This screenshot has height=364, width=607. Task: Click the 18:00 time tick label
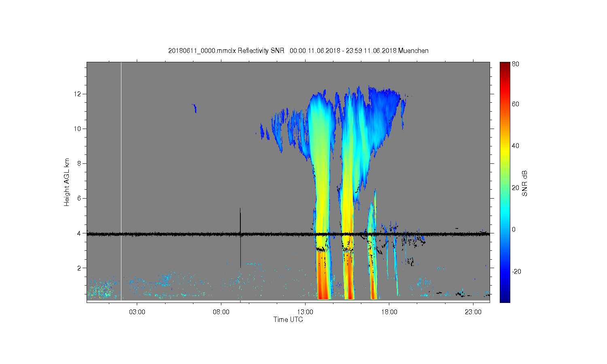click(389, 312)
